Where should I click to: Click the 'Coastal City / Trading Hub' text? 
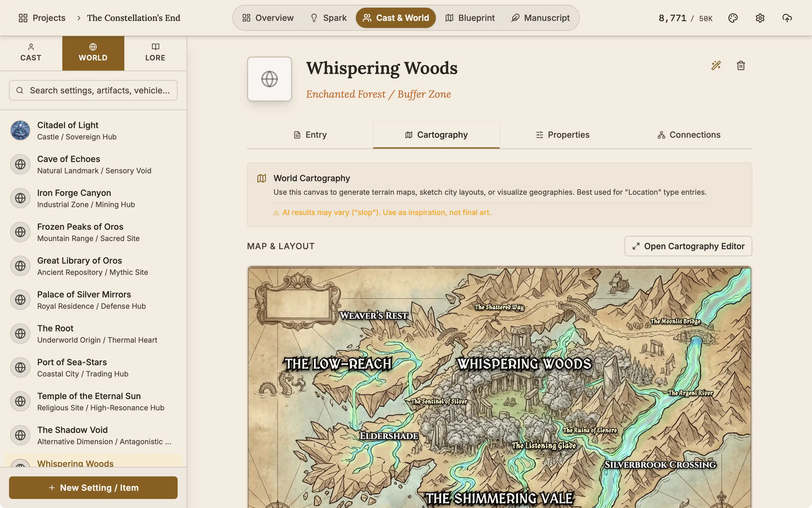83,374
